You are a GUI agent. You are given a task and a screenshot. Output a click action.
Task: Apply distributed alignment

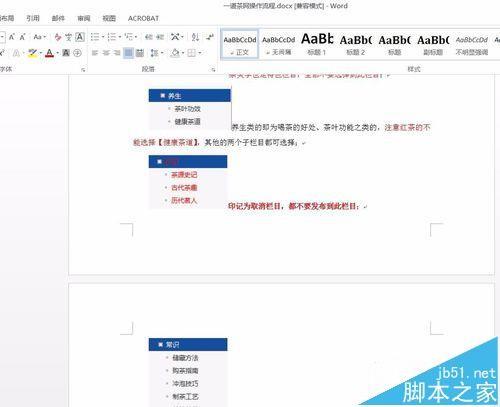coord(140,53)
